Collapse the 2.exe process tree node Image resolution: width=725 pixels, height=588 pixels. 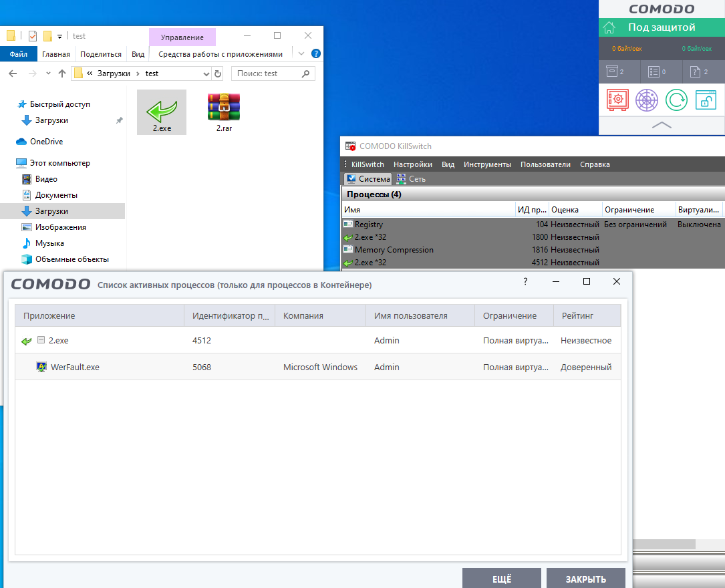[x=41, y=339]
